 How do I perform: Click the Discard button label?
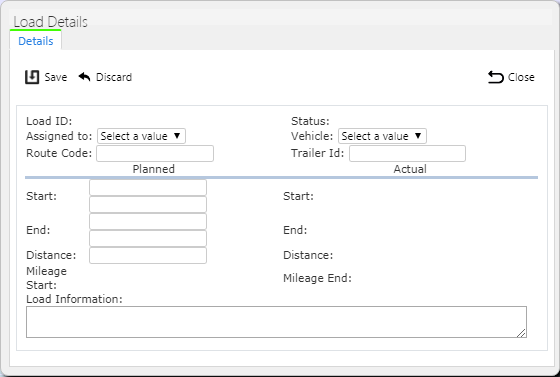click(x=114, y=77)
